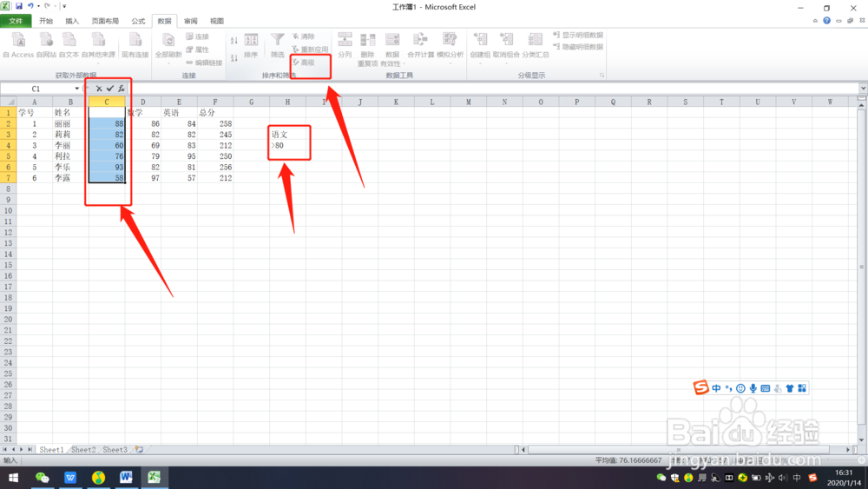
Task: Expand the formula bar with right arrow
Action: [x=863, y=89]
